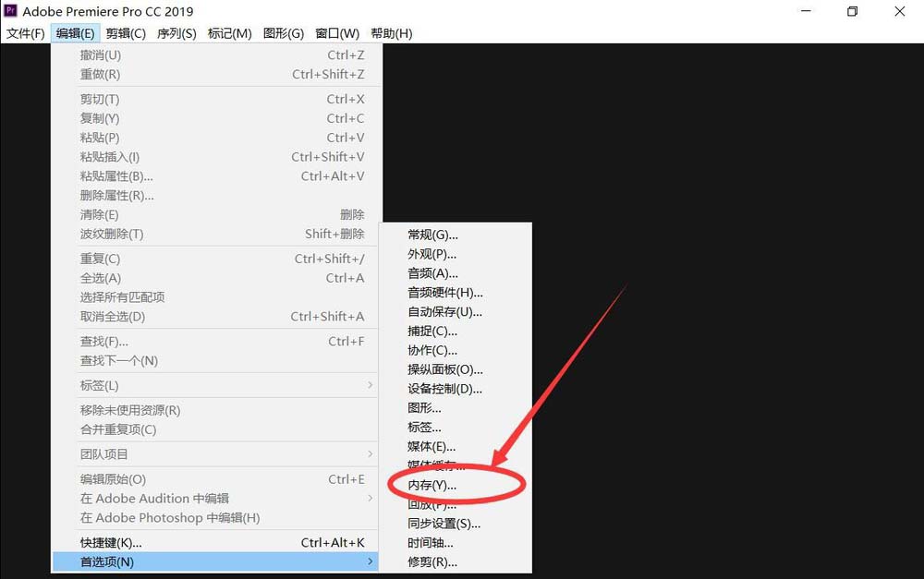Select 剪切(T) menu entry
The image size is (924, 579).
tap(215, 99)
